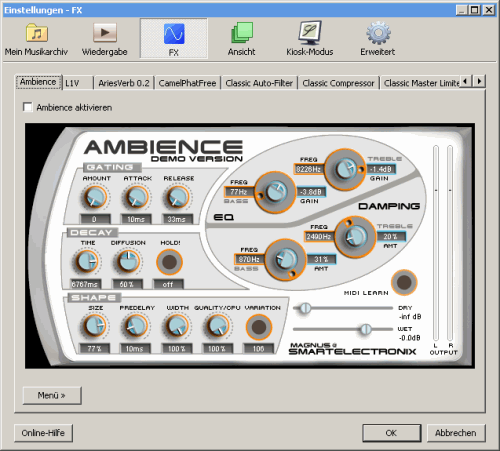Click the Damping Treble frequency knob
Screen dimensions: 500x451
tap(355, 237)
